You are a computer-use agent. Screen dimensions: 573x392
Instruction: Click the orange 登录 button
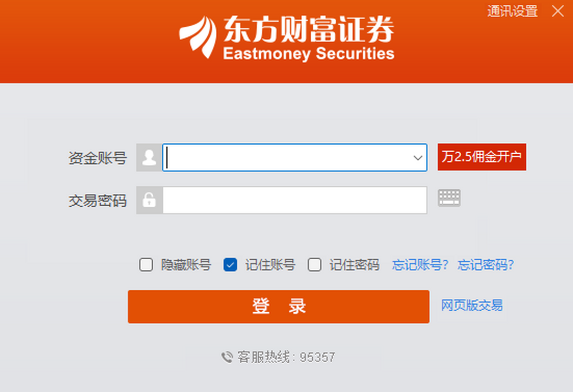(x=278, y=307)
